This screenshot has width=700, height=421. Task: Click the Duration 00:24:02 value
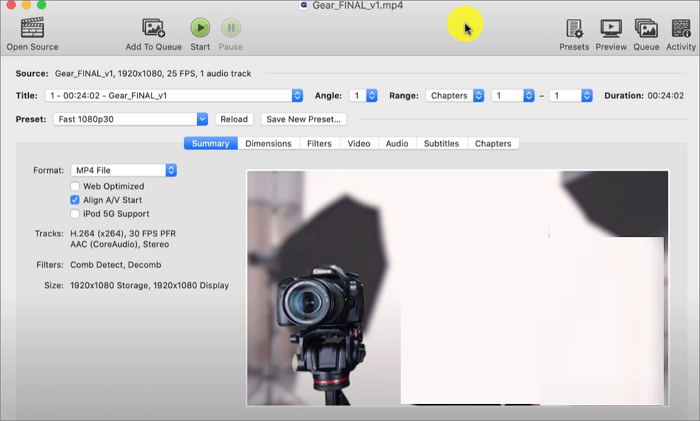click(x=666, y=96)
